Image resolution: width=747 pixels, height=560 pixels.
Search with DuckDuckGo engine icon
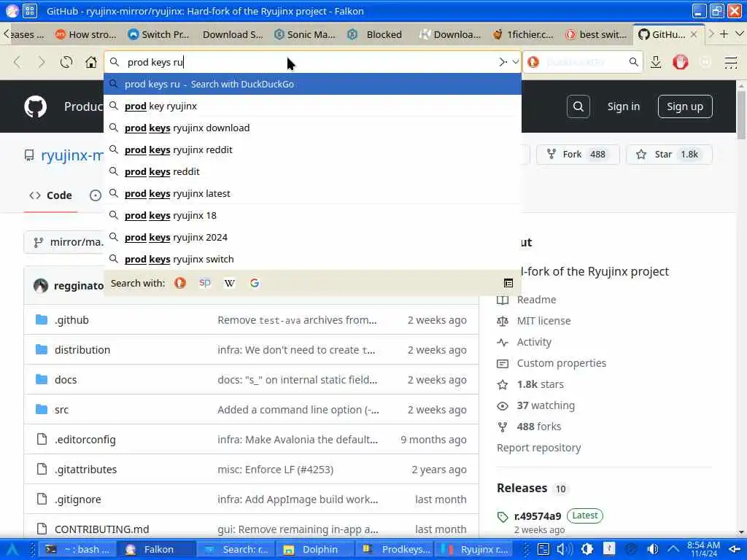click(x=180, y=283)
